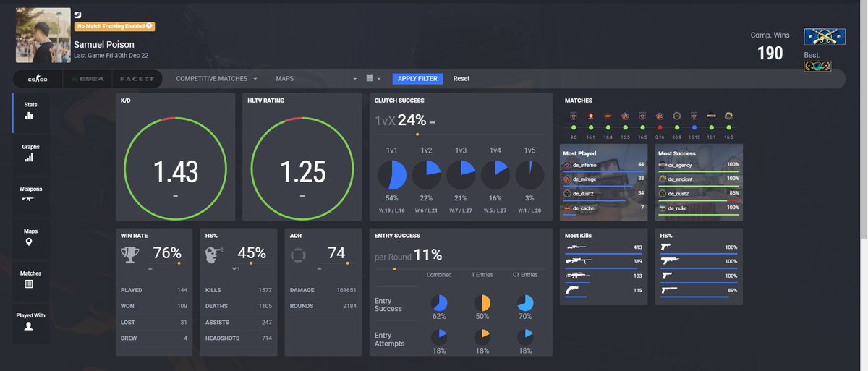Click the weapon icon with 413 kills
The width and height of the screenshot is (868, 371).
pyautogui.click(x=577, y=247)
